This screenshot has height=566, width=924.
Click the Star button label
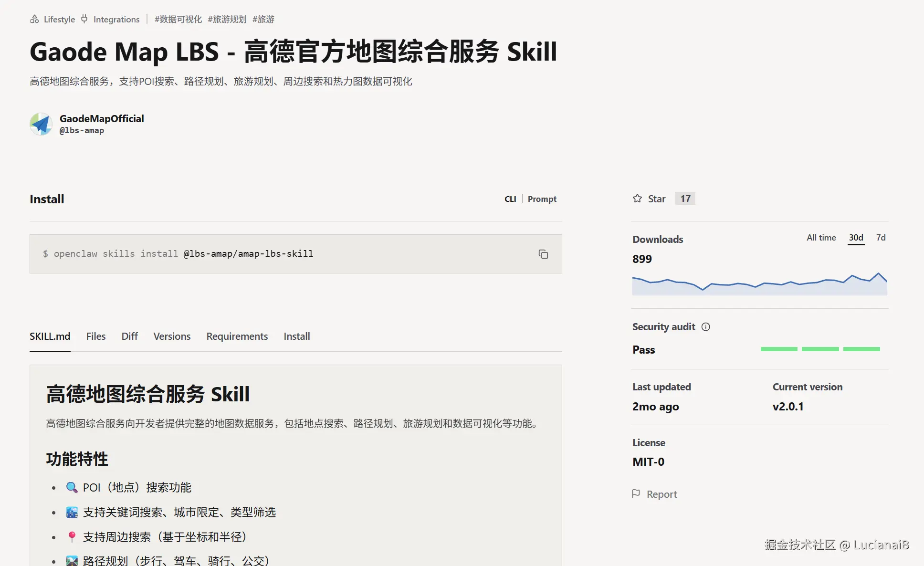point(657,199)
